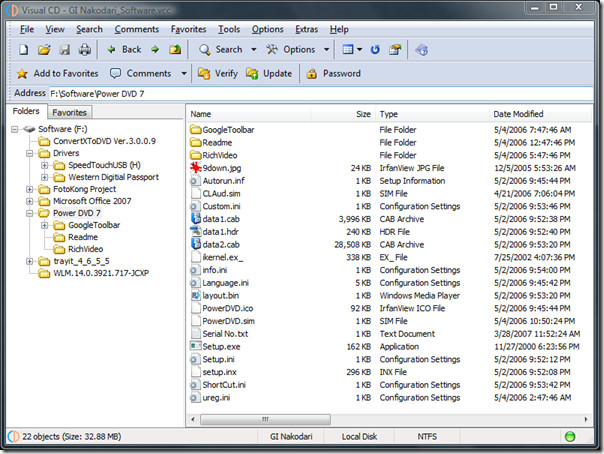Click the blue refresh arrow icon
The height and width of the screenshot is (454, 604).
point(375,50)
